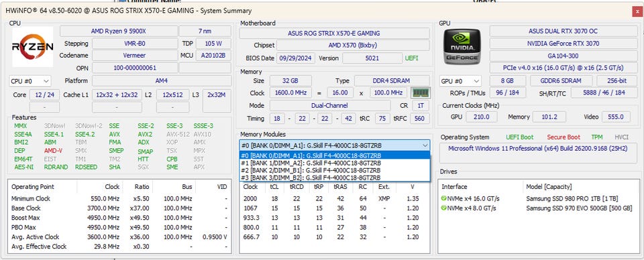Click the Video clock 555.0 field
The height and width of the screenshot is (260, 644).
click(616, 117)
